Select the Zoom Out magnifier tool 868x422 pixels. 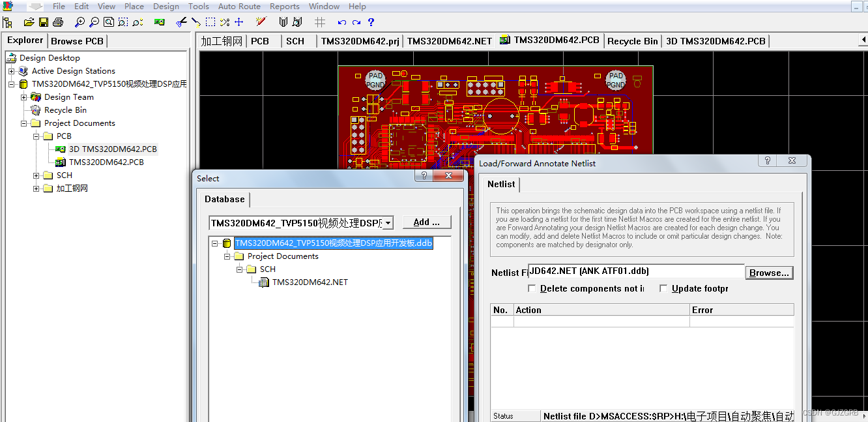click(93, 22)
